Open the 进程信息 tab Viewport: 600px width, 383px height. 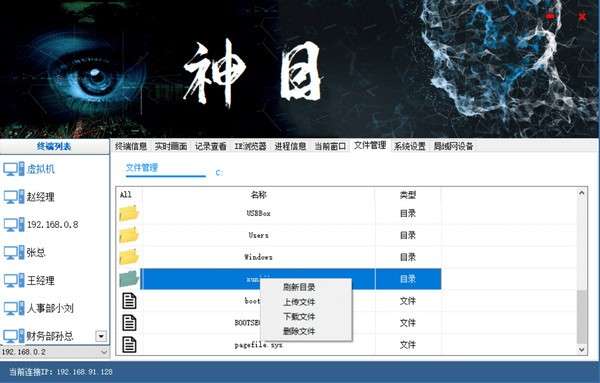290,146
